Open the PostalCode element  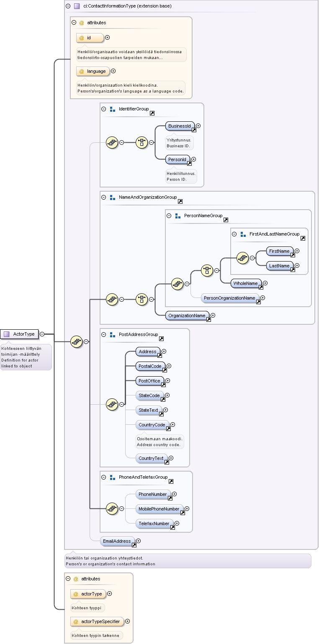[x=150, y=366]
